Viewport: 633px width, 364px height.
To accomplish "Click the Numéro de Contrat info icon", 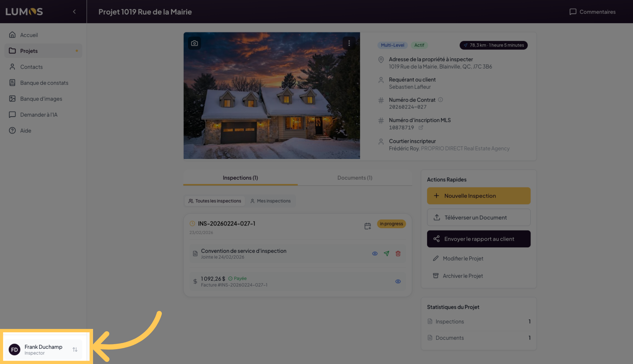I will tap(440, 100).
